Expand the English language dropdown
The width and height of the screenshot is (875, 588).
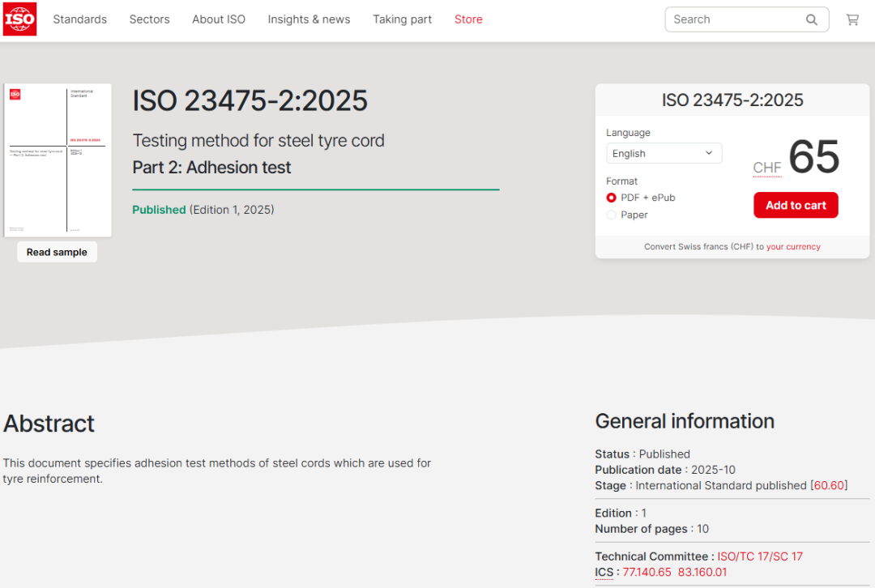664,153
